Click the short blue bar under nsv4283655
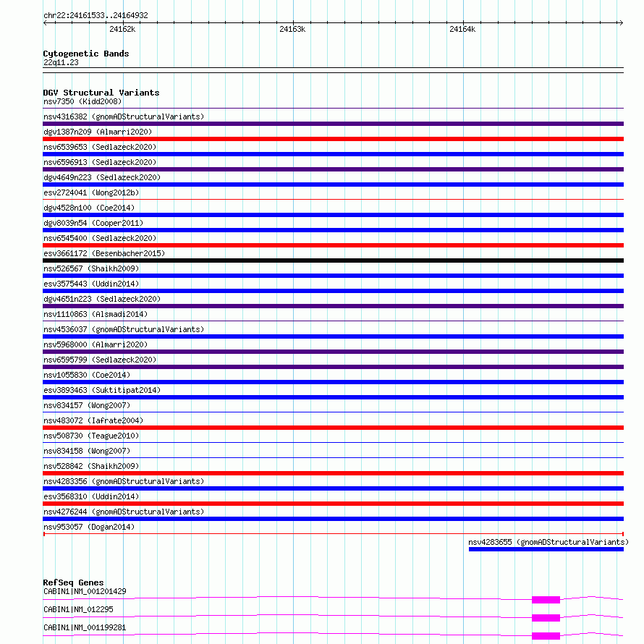Image resolution: width=644 pixels, height=644 pixels. click(546, 549)
